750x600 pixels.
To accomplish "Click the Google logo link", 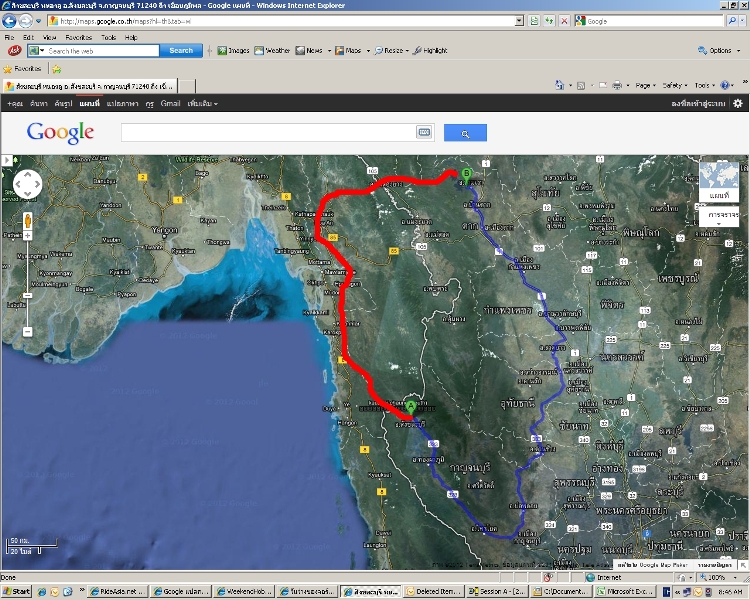I will [60, 132].
